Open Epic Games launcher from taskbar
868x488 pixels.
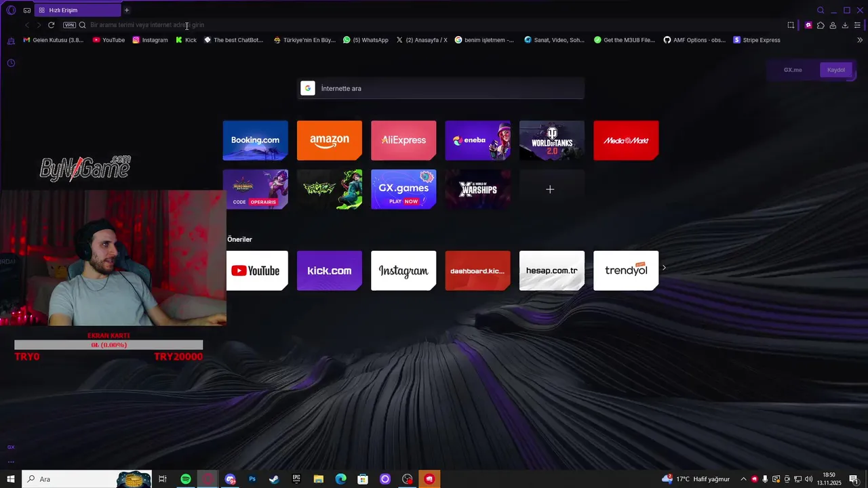coord(296,479)
